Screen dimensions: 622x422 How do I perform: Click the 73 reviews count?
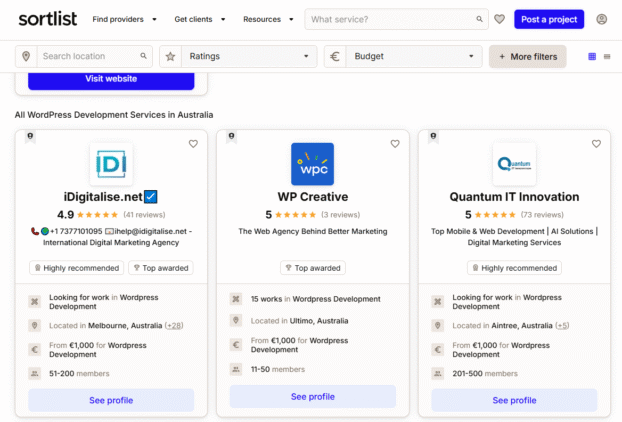[542, 215]
